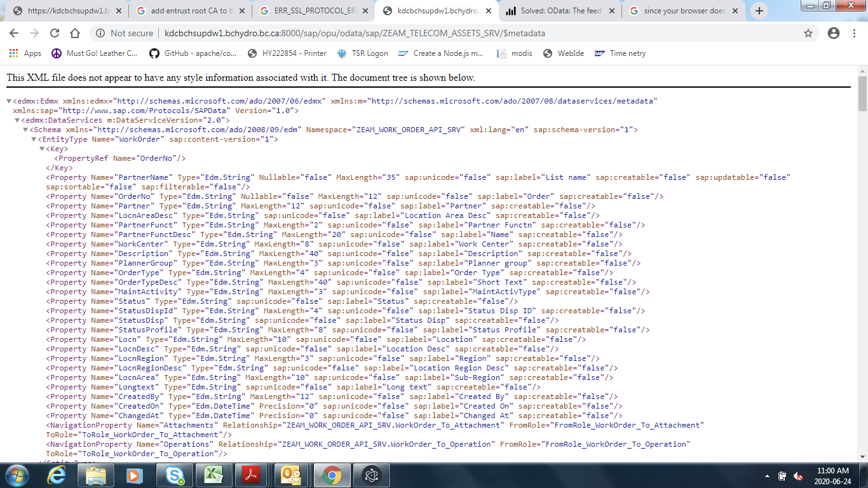Viewport: 868px width, 488px height.
Task: Unmute the system volume icon
Action: tap(799, 475)
